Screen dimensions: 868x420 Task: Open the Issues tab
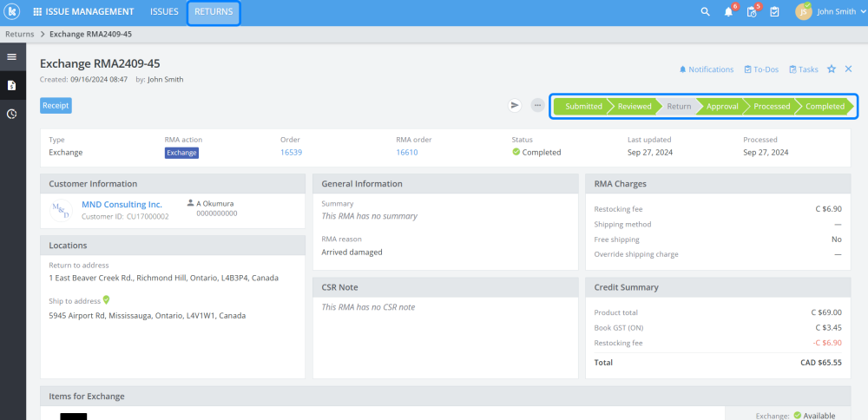coord(164,11)
